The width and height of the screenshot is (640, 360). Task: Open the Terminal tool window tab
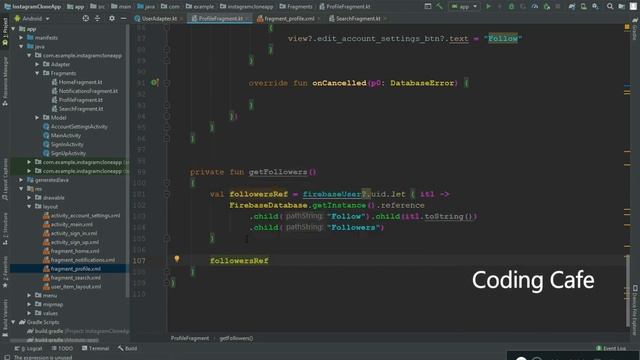[x=96, y=349]
